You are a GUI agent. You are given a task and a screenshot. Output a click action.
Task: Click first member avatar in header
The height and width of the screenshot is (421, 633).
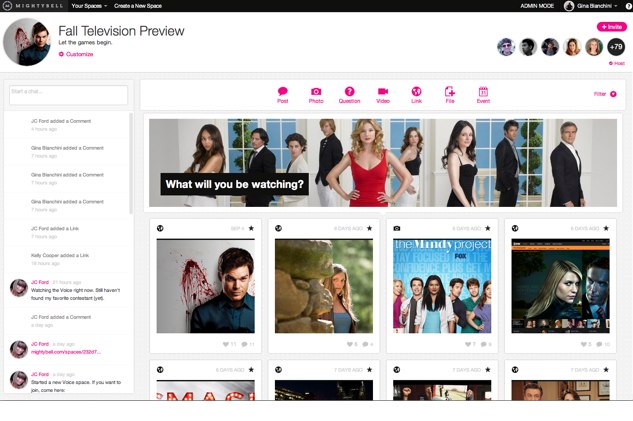click(505, 47)
